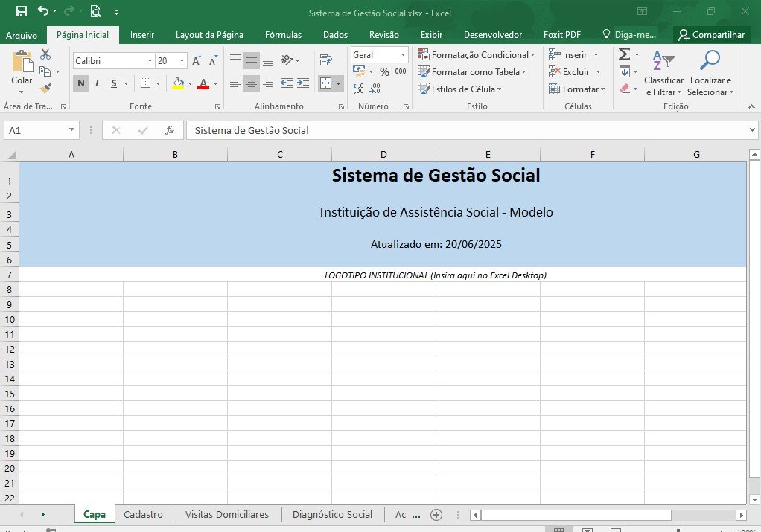The image size is (761, 532).
Task: Increase font size with the larger A
Action: pos(197,60)
